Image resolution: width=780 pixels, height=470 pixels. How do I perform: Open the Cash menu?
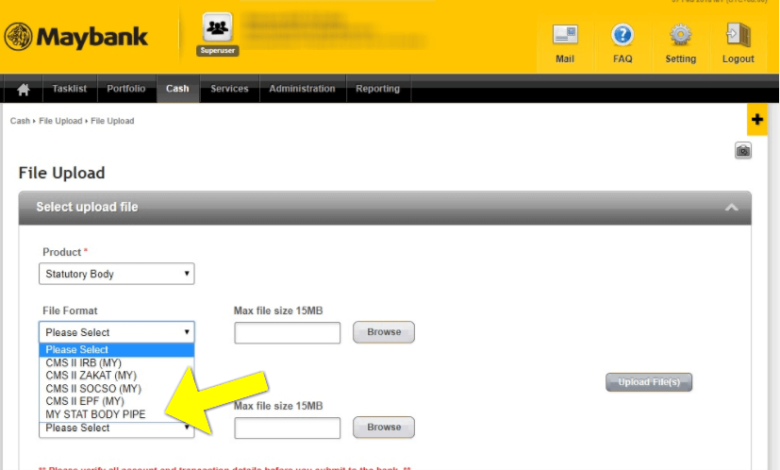pyautogui.click(x=178, y=89)
